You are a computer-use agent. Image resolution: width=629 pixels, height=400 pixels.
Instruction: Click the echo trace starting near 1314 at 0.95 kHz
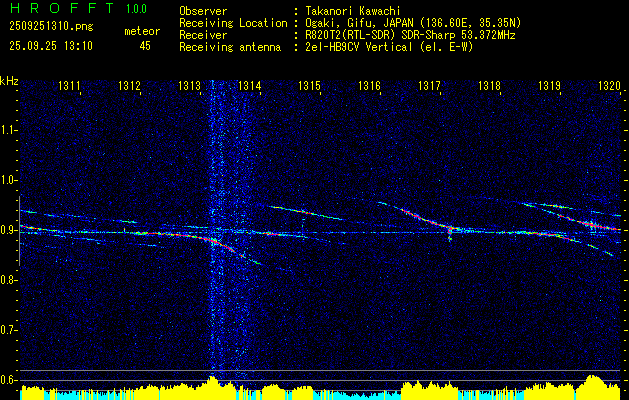point(307,213)
